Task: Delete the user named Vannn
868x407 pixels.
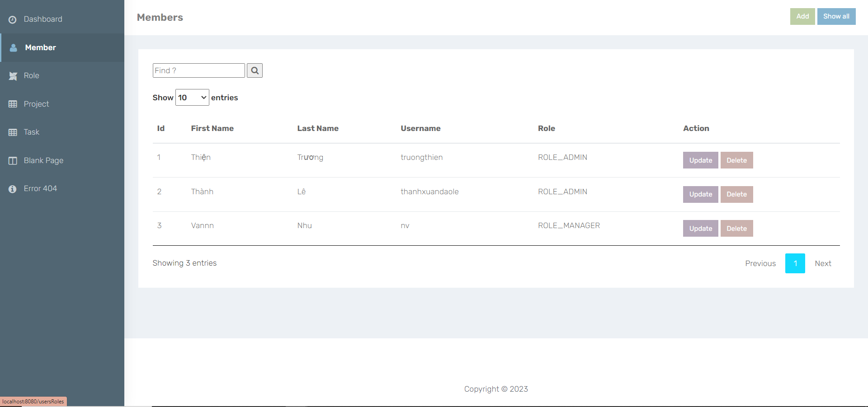Action: tap(736, 228)
